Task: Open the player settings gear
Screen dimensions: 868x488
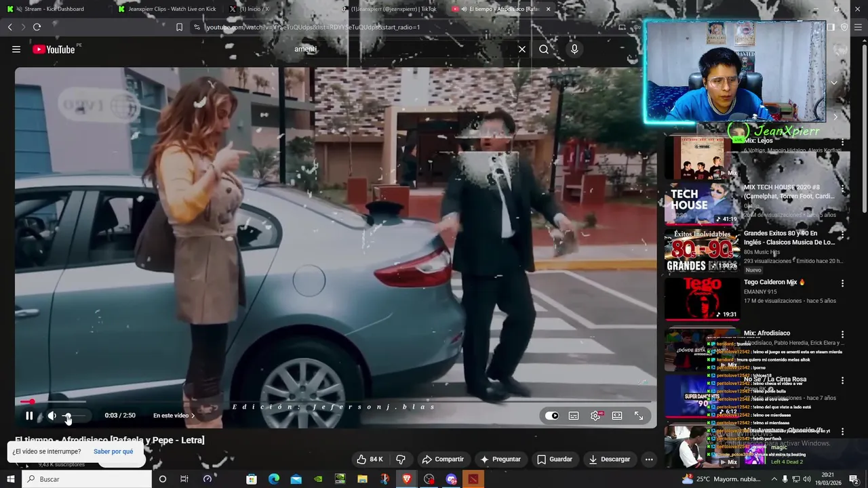Action: (x=595, y=415)
